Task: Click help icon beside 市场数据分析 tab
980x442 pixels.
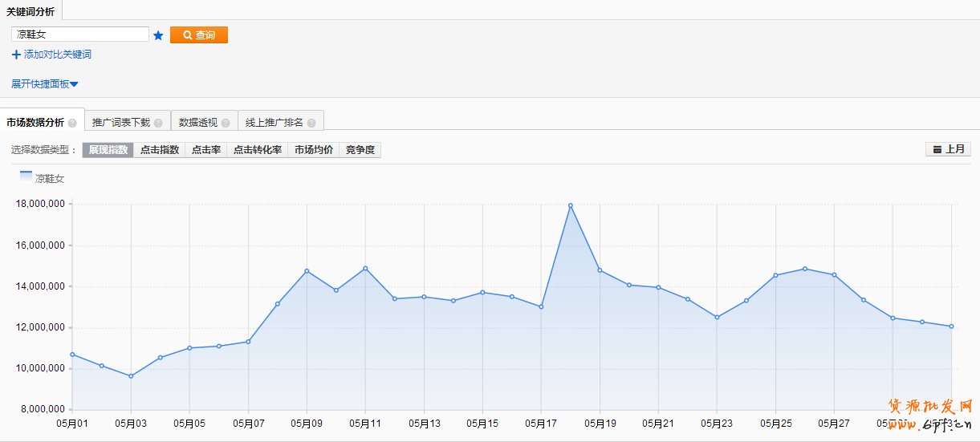Action: coord(72,123)
